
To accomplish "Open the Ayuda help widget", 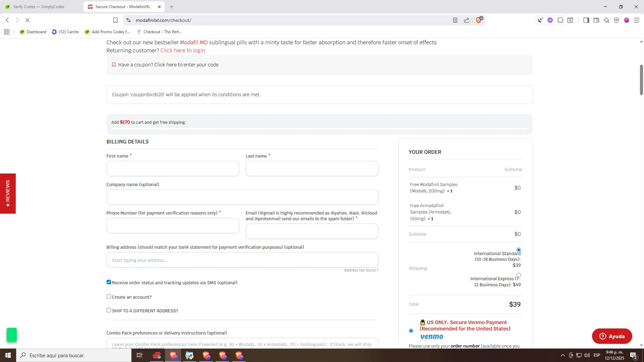I will [x=612, y=336].
